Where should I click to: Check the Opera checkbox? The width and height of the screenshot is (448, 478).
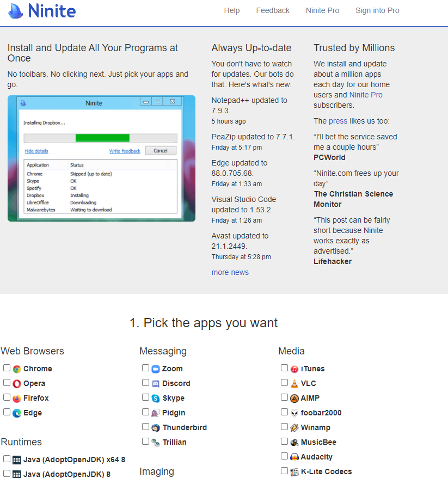(x=7, y=383)
